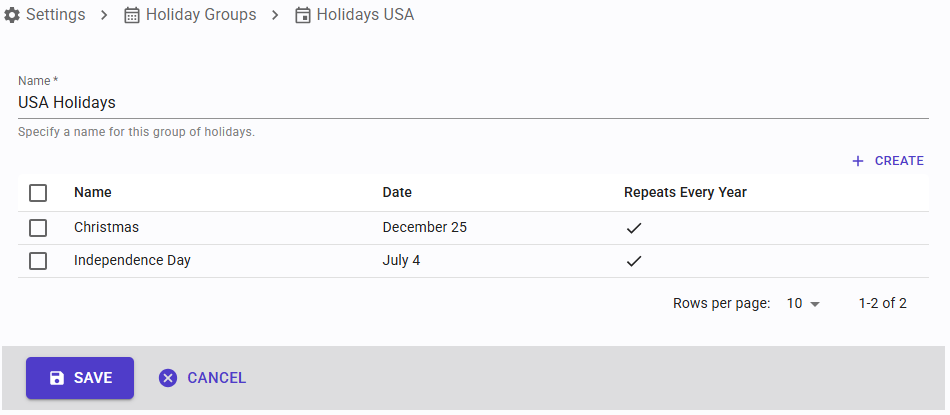Click Christmas repeats-every-year checkmark
Screen dimensions: 950x415
(x=633, y=228)
